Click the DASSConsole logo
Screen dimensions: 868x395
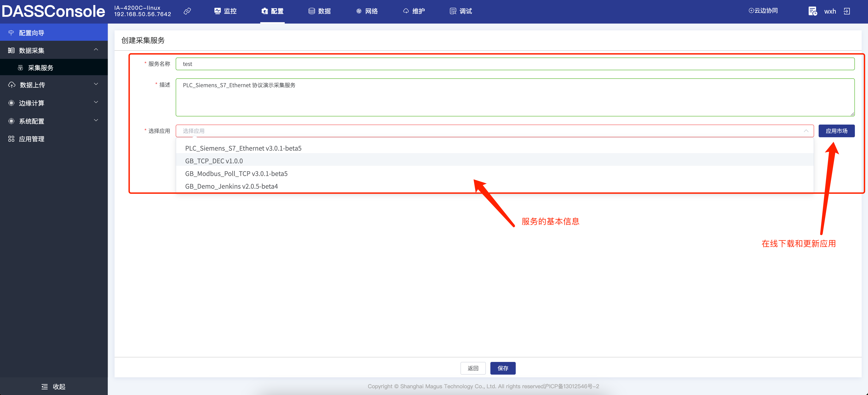[x=53, y=11]
